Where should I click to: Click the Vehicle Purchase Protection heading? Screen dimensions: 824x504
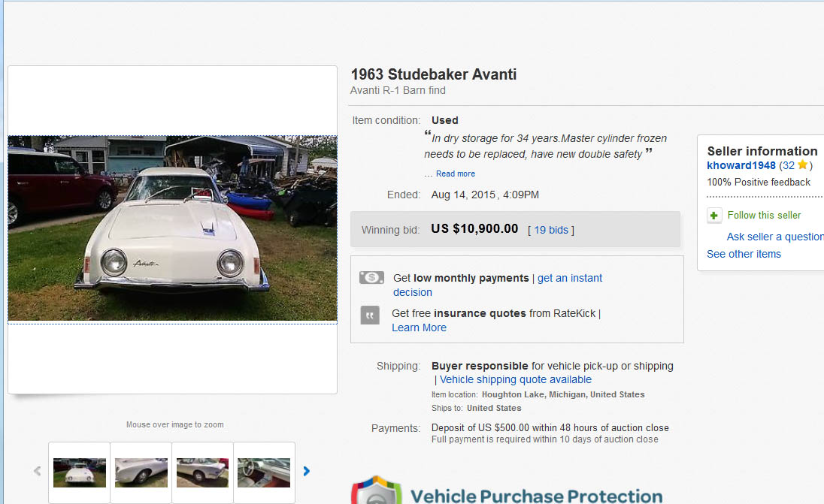[537, 496]
